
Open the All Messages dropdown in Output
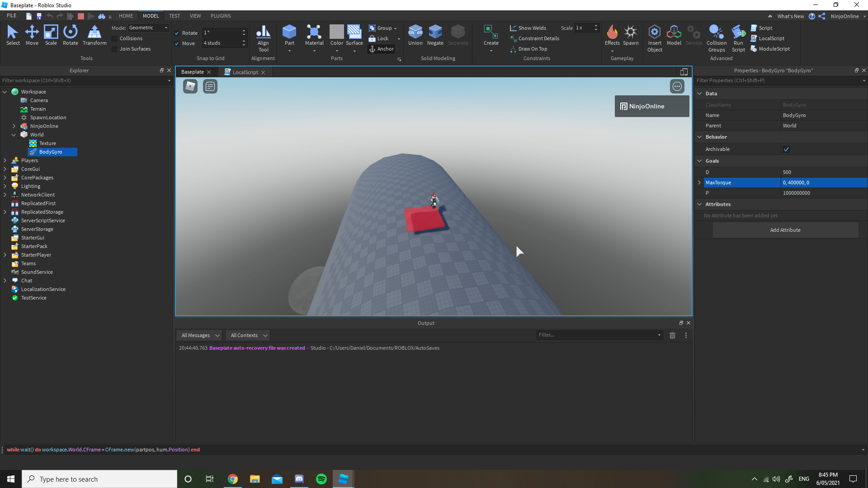tap(198, 335)
